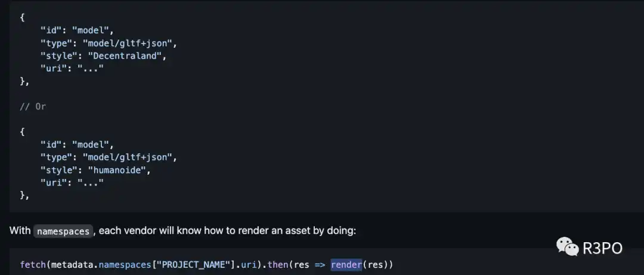Image resolution: width=644 pixels, height=275 pixels.
Task: Click the second "id": "model" line
Action: (x=77, y=144)
